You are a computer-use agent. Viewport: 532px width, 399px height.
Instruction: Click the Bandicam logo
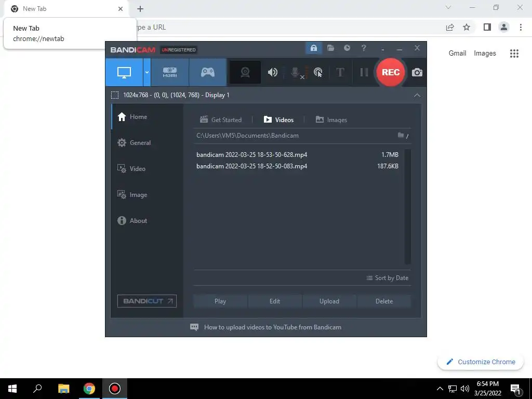pos(132,50)
